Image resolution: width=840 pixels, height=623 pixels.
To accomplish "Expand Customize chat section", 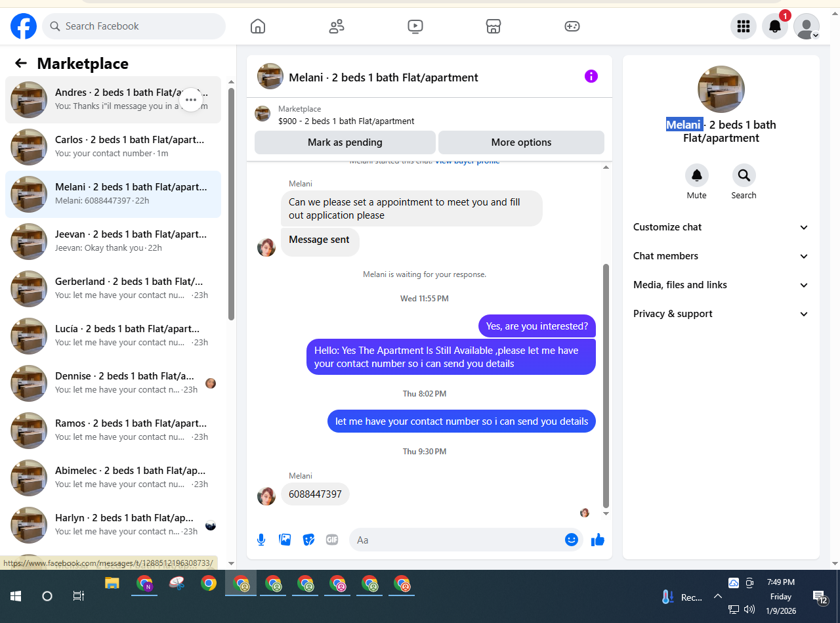I will [x=721, y=227].
